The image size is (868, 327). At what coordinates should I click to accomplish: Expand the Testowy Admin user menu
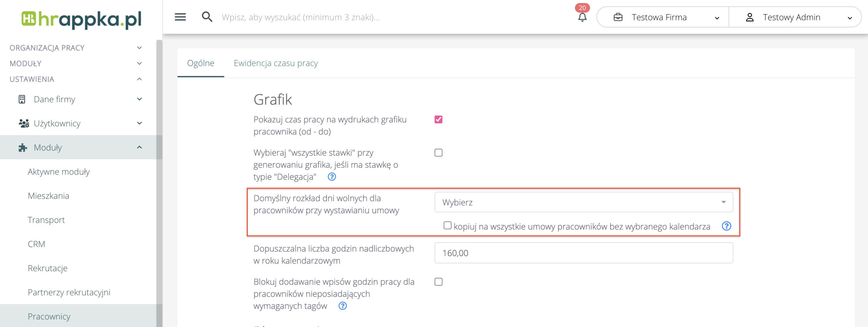[795, 17]
